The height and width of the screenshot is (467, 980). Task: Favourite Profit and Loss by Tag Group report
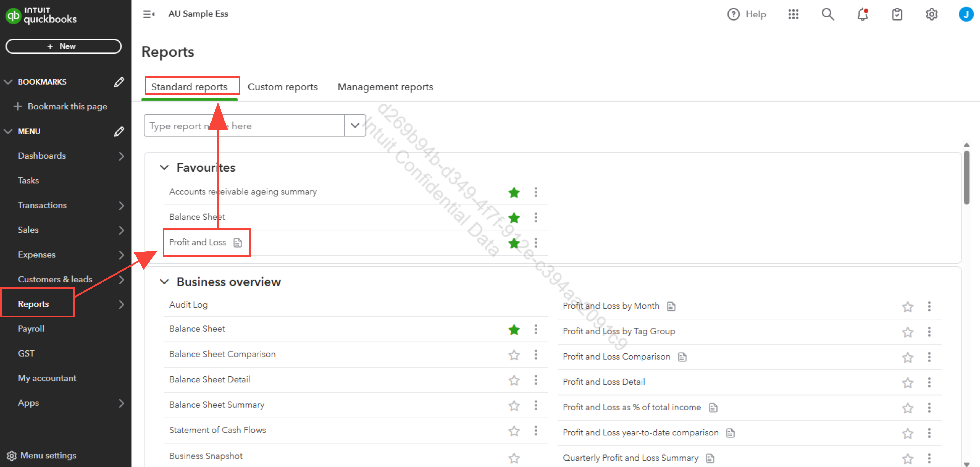pyautogui.click(x=908, y=332)
